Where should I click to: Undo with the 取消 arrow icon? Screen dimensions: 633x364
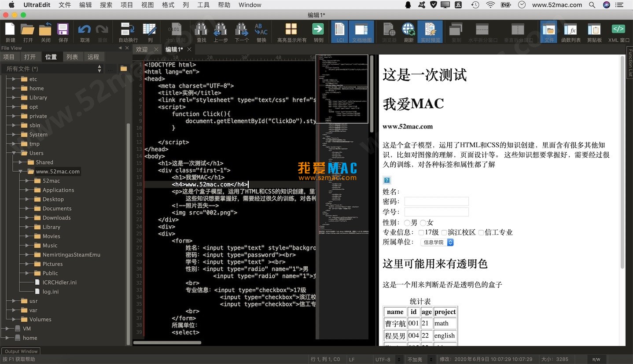point(85,29)
